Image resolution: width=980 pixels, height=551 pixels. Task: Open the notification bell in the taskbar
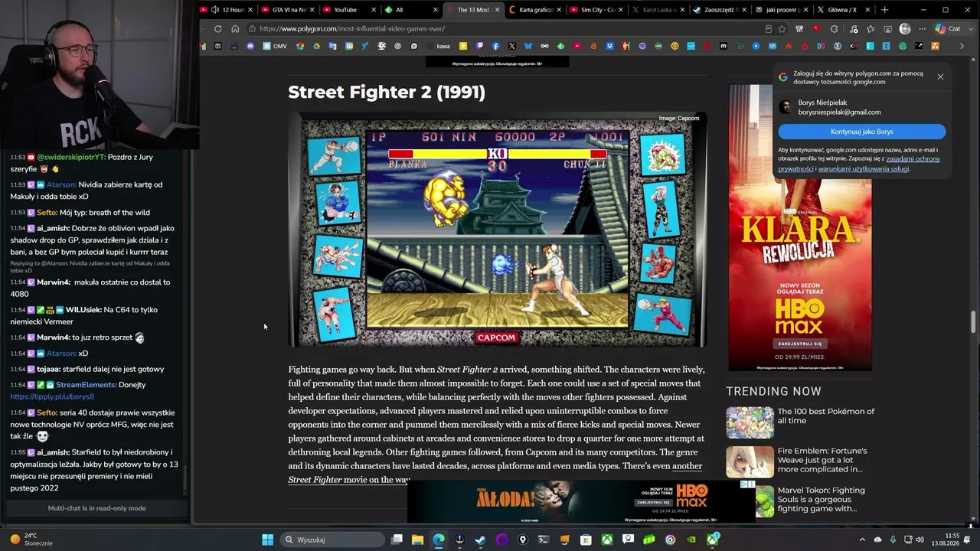click(x=968, y=540)
